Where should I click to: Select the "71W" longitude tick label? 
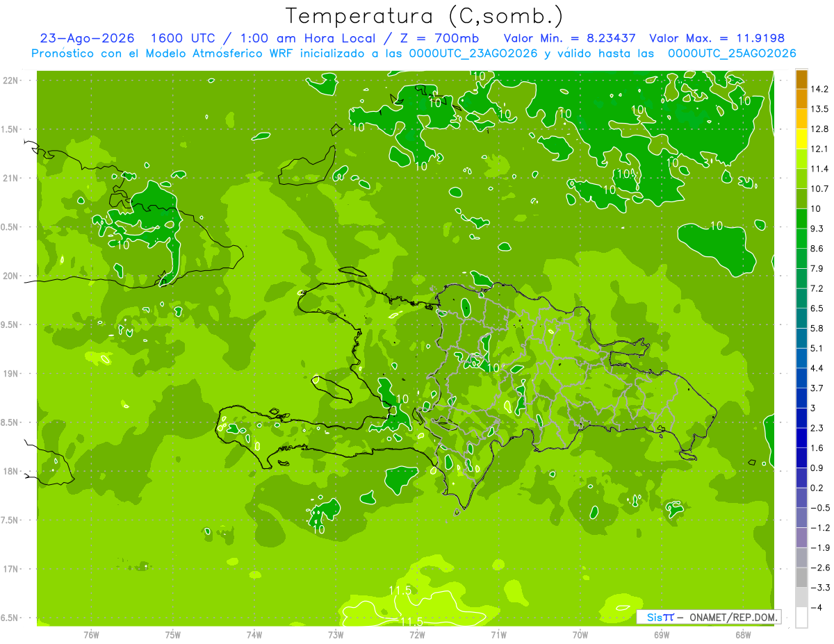pos(498,635)
